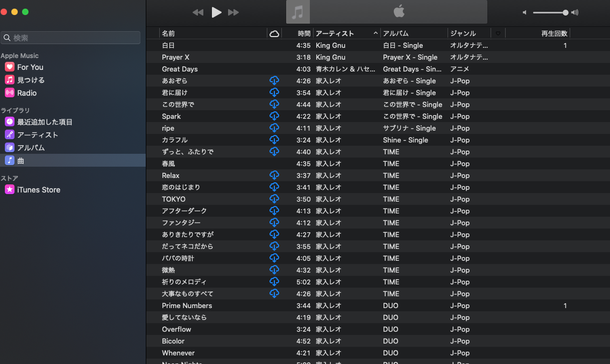Sort by the 再生回数 column header
The height and width of the screenshot is (364, 610).
tap(537, 33)
